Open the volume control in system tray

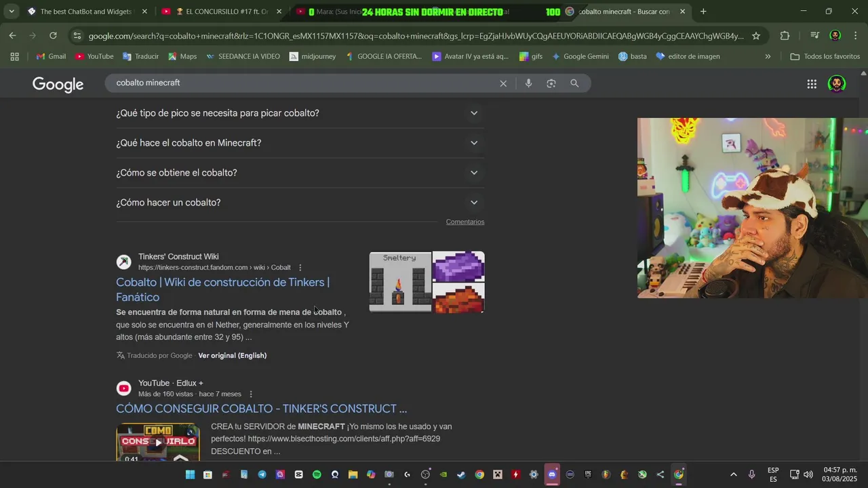[808, 474]
